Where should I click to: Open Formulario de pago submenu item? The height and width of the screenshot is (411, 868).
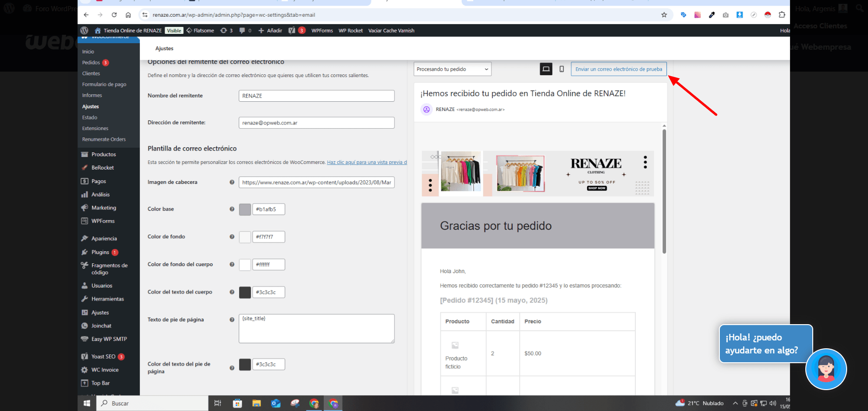click(x=104, y=85)
